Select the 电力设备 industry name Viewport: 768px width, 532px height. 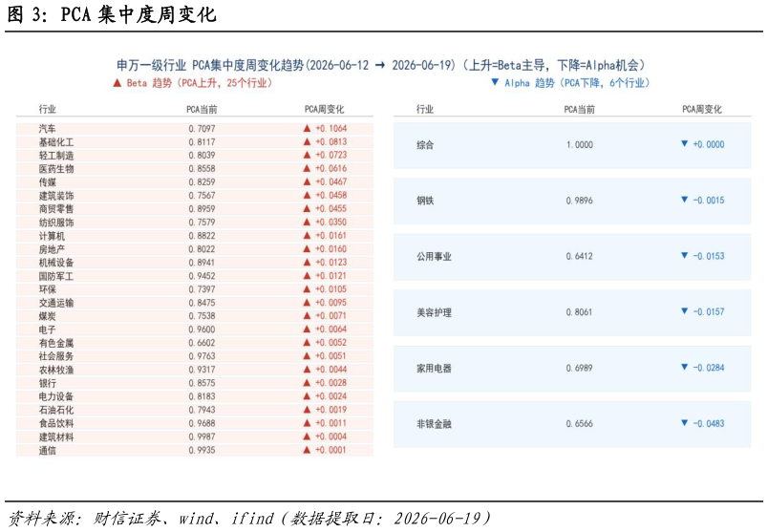click(x=56, y=396)
